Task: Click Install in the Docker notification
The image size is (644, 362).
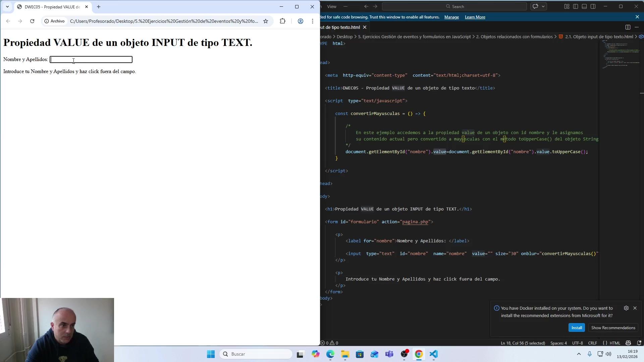Action: tap(577, 328)
